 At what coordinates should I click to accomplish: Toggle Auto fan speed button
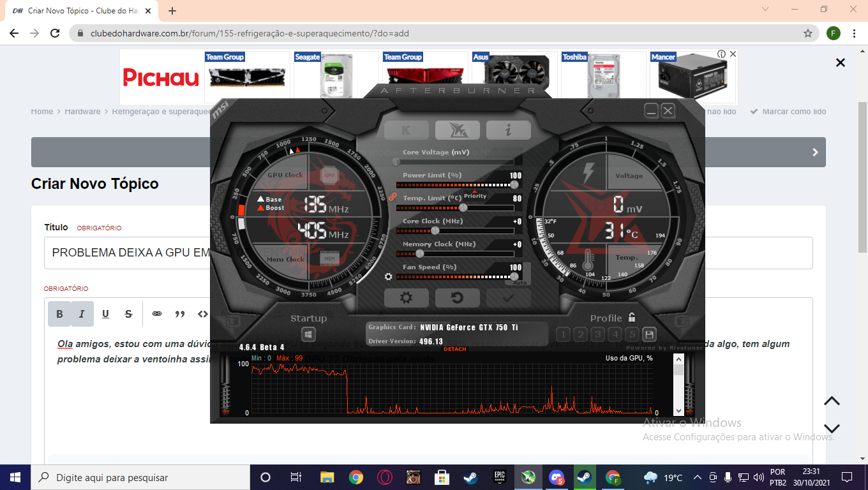point(520,282)
